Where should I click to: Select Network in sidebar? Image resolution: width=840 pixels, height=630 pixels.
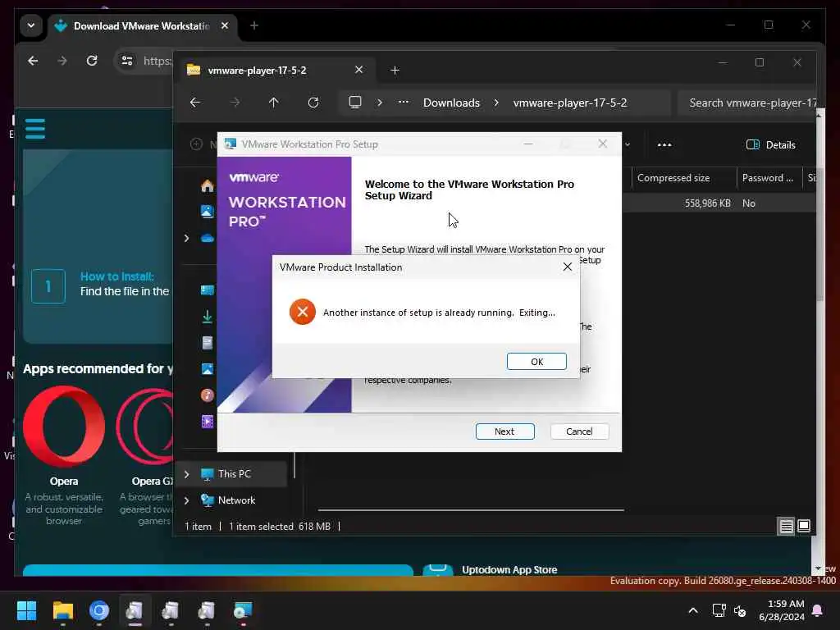236,500
